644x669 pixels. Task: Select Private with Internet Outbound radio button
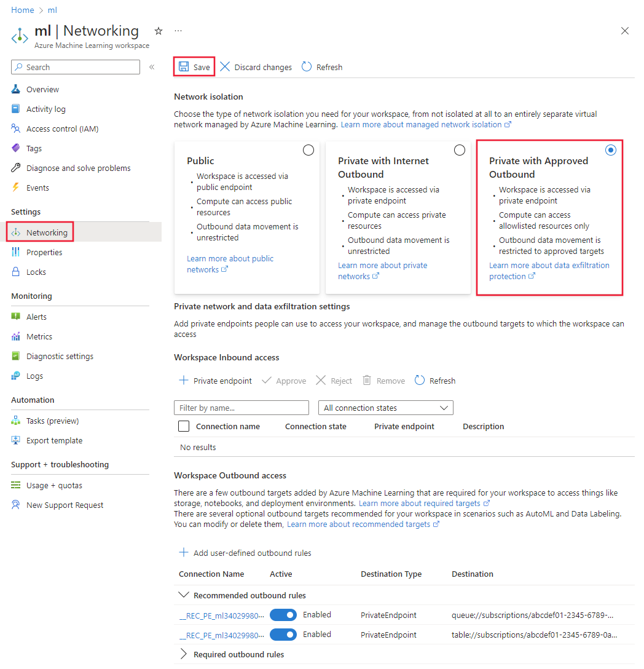459,150
